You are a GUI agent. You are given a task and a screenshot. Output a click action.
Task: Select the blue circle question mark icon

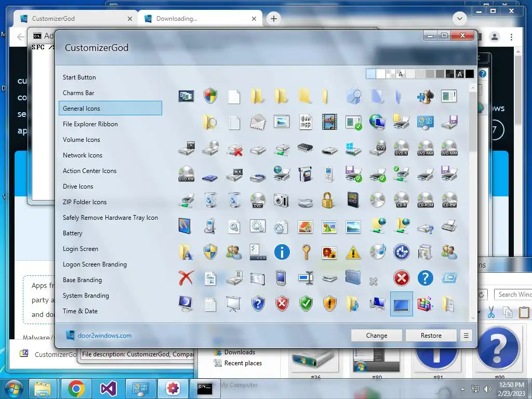pos(425,278)
